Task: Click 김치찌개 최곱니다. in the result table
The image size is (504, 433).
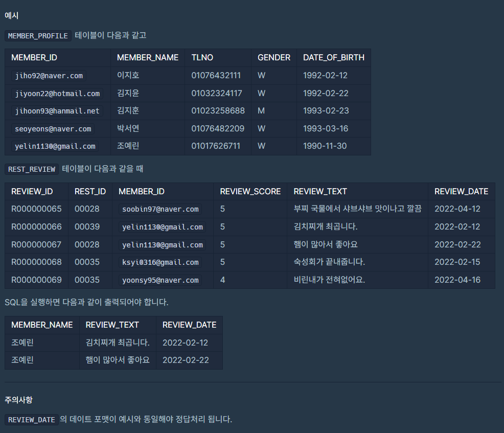Action: click(118, 343)
